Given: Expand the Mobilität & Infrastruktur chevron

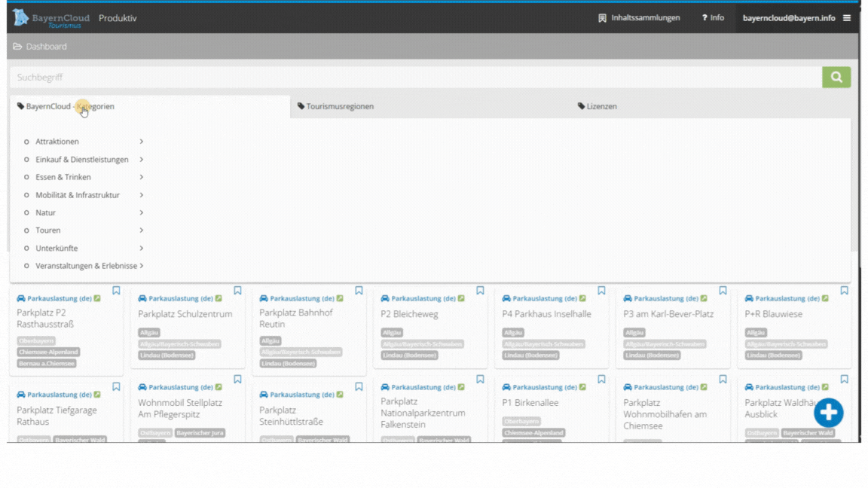Looking at the screenshot, I should coord(142,195).
